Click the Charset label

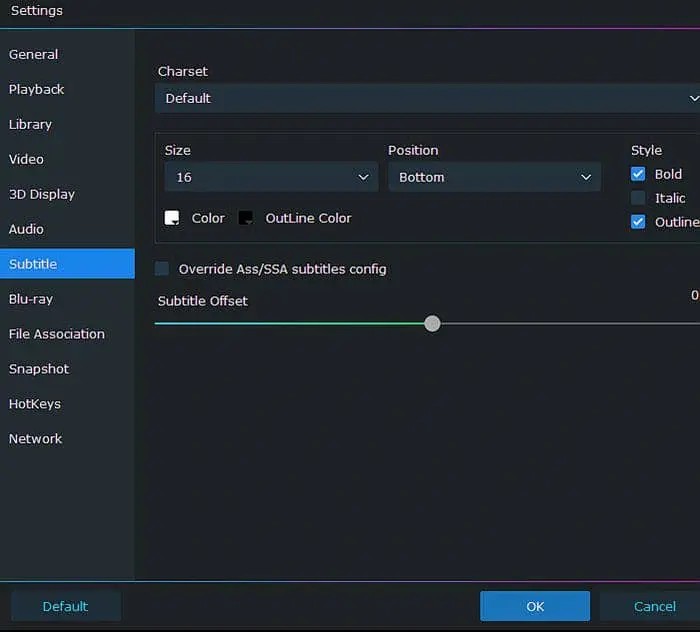click(183, 71)
